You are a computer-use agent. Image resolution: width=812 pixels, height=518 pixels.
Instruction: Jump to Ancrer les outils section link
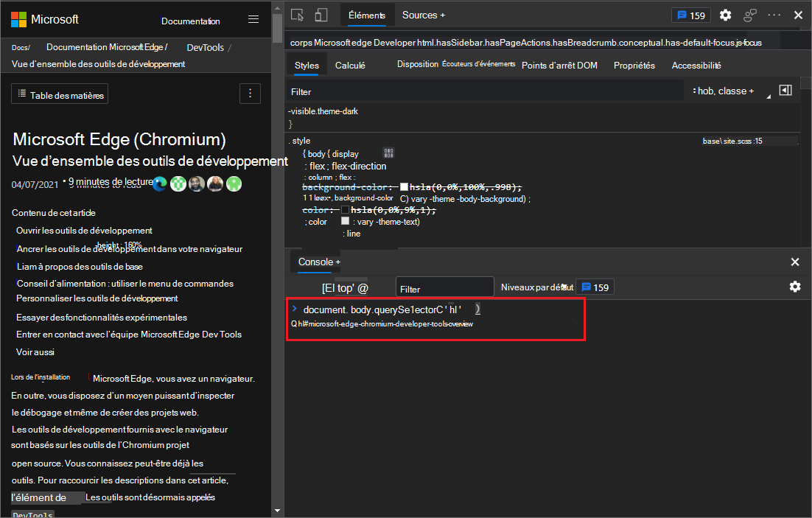pyautogui.click(x=130, y=249)
